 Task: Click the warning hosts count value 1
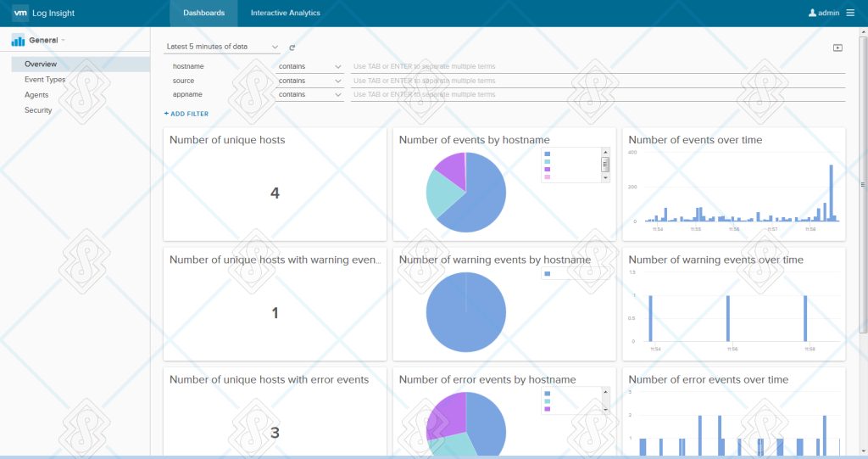[x=275, y=313]
